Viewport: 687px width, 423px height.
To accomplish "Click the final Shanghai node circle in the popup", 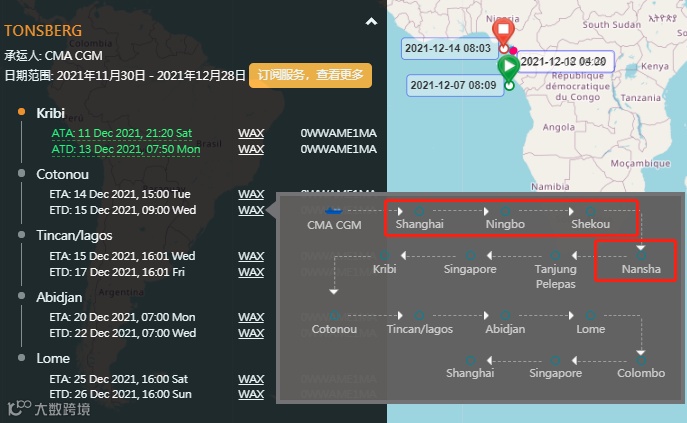I will [x=470, y=360].
